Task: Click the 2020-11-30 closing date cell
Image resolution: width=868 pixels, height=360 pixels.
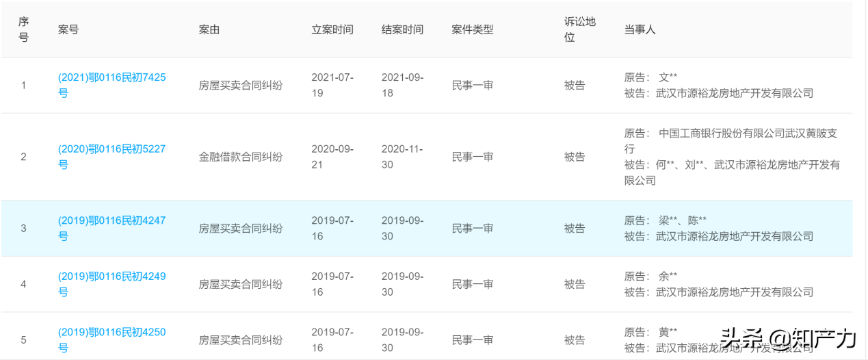Action: tap(403, 157)
